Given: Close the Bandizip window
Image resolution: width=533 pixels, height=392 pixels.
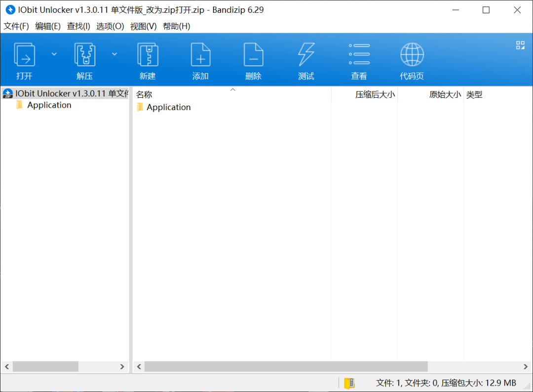Looking at the screenshot, I should tap(517, 10).
